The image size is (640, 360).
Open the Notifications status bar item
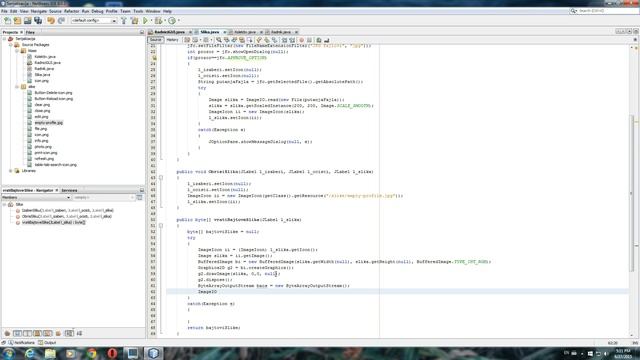21,343
